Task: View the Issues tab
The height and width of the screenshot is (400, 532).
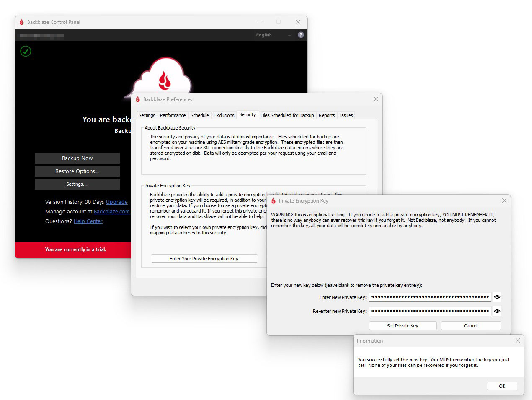Action: pos(346,115)
